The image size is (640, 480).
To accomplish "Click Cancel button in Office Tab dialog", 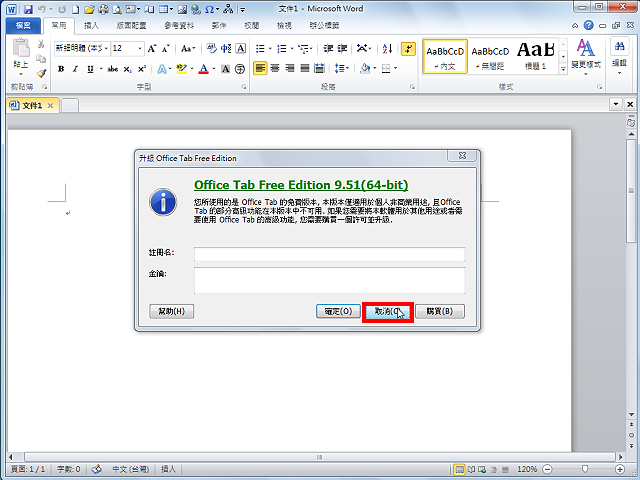I will pyautogui.click(x=388, y=312).
